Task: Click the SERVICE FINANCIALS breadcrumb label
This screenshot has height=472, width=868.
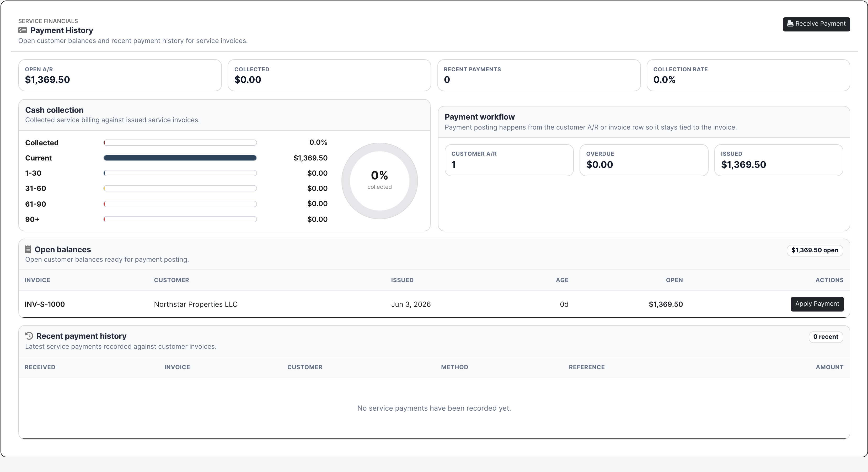Action: pyautogui.click(x=48, y=21)
